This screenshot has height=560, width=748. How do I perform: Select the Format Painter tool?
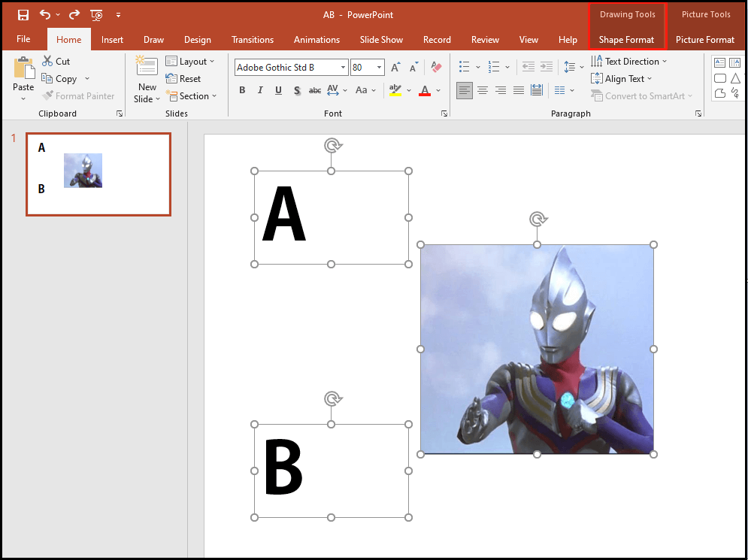click(79, 95)
